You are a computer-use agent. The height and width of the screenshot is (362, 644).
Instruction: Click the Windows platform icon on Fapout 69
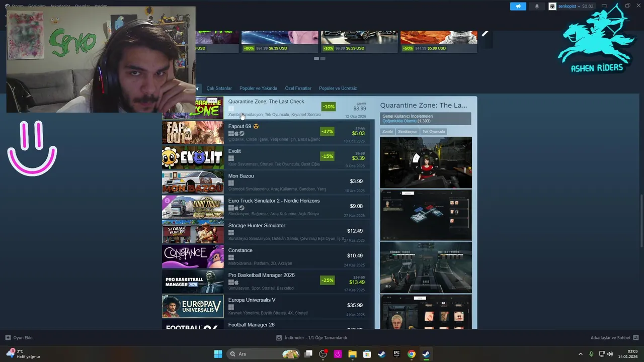231,134
